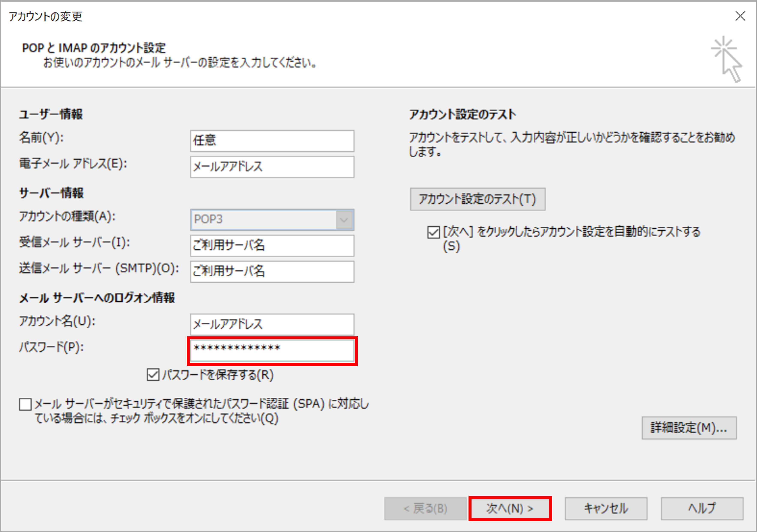Click the パスワード(P) field
757x532 pixels.
coord(272,351)
